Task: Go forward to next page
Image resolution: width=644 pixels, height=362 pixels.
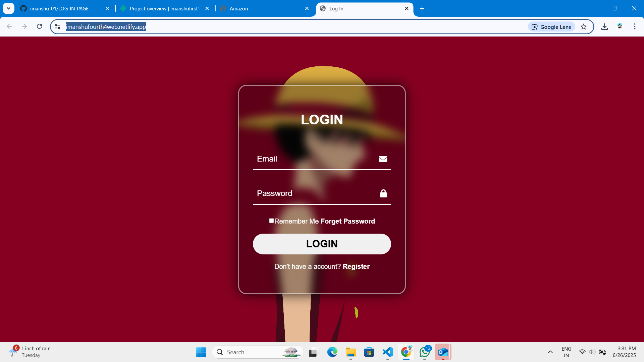Action: coord(24,26)
